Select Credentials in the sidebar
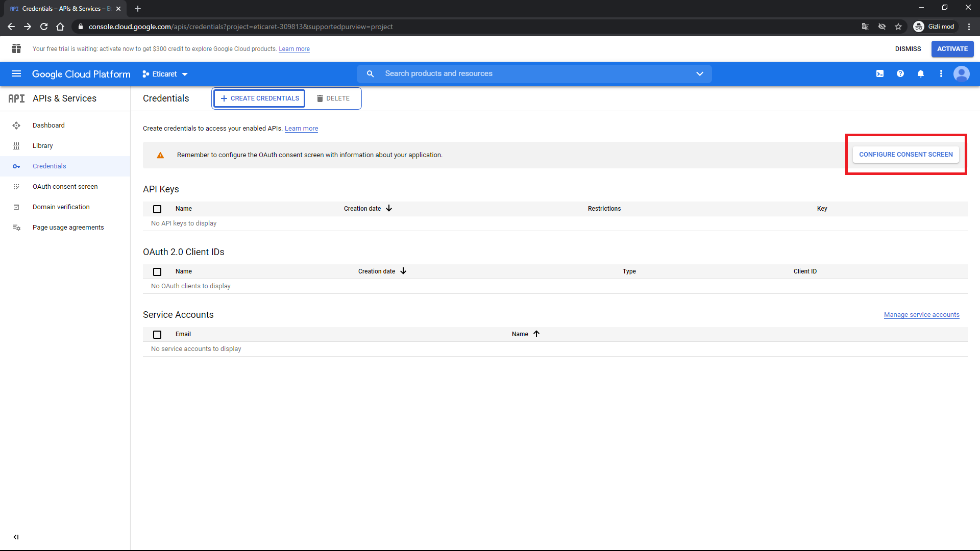The image size is (980, 551). pos(65,166)
